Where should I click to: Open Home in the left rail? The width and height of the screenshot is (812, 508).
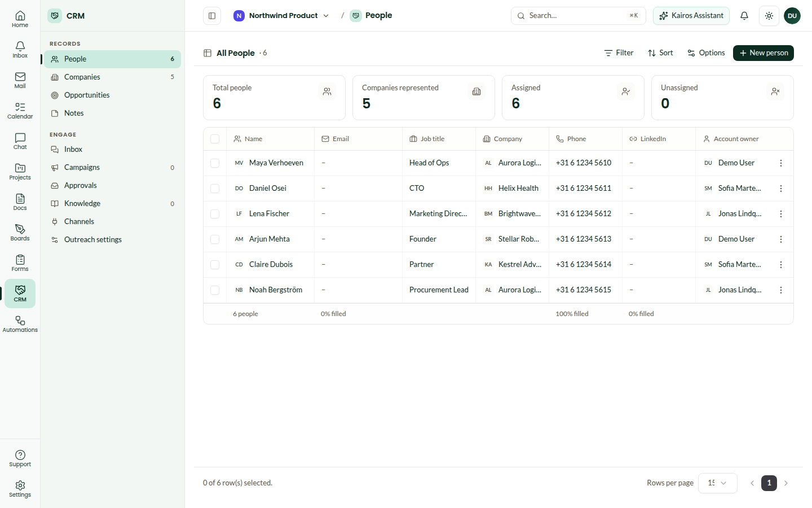[20, 19]
